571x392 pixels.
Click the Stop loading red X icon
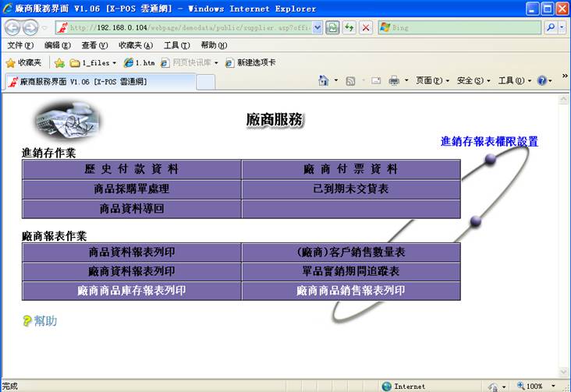click(x=366, y=27)
